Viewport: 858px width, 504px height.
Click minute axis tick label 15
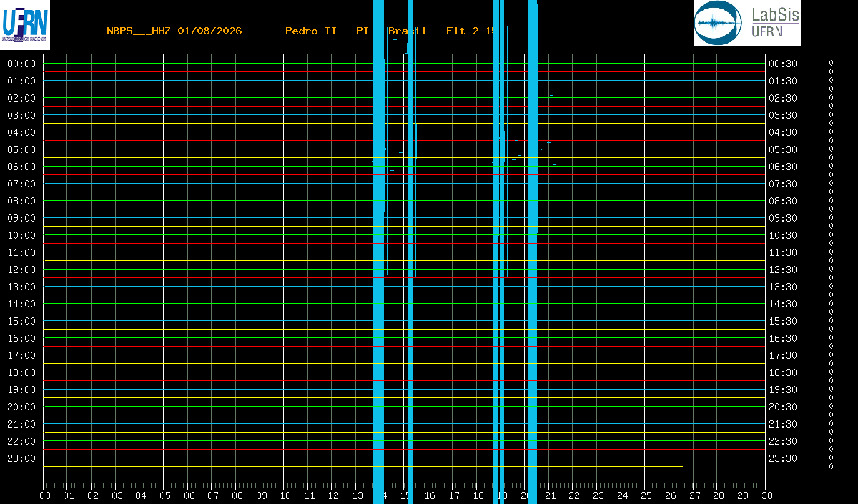405,495
